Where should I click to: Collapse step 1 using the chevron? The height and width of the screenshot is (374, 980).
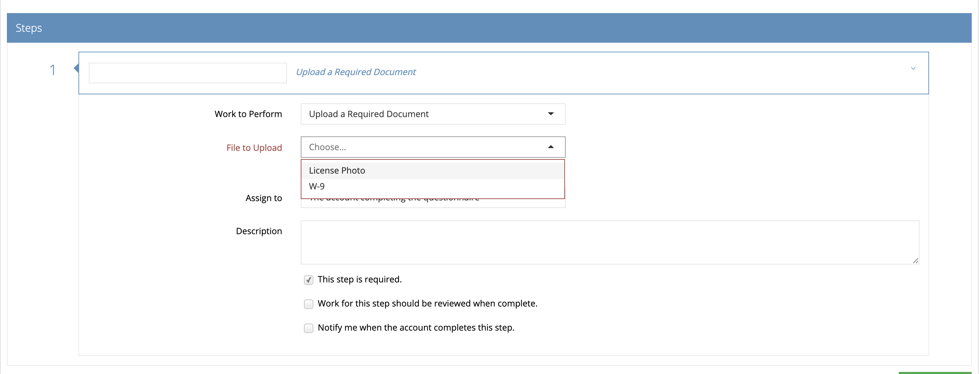(x=913, y=69)
